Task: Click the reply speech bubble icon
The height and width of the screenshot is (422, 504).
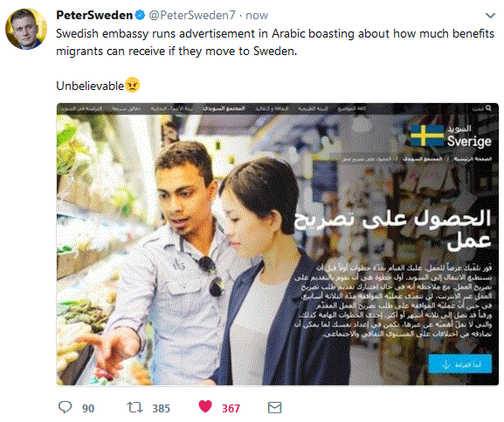Action: click(x=65, y=407)
